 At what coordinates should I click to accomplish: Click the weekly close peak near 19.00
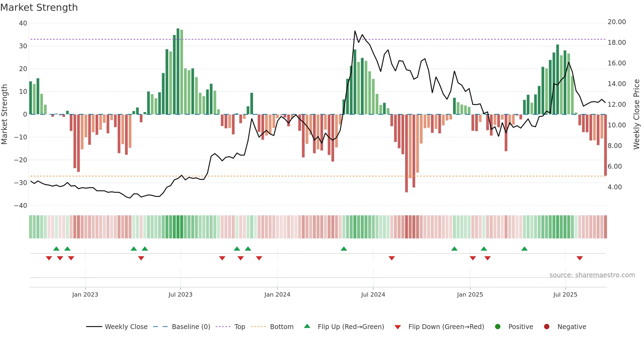point(355,31)
